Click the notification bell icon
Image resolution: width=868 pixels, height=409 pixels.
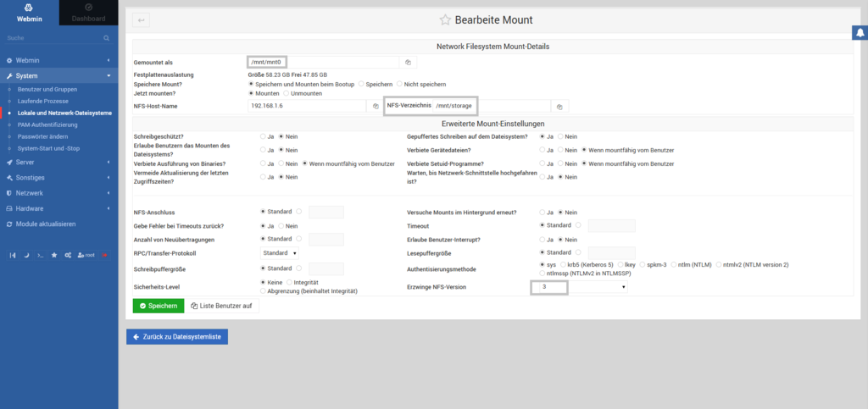coord(859,32)
